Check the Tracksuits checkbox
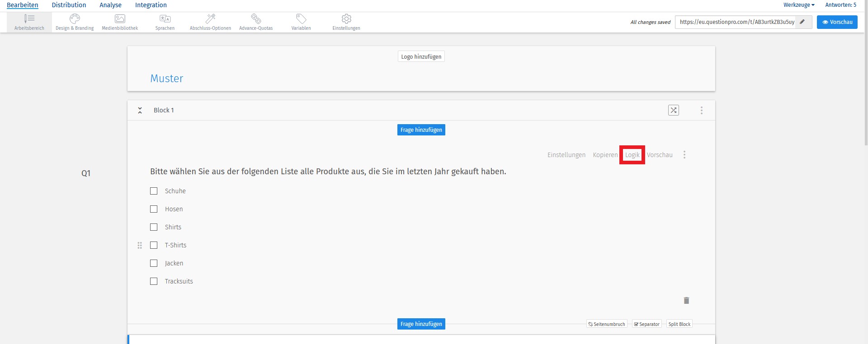 tap(154, 281)
